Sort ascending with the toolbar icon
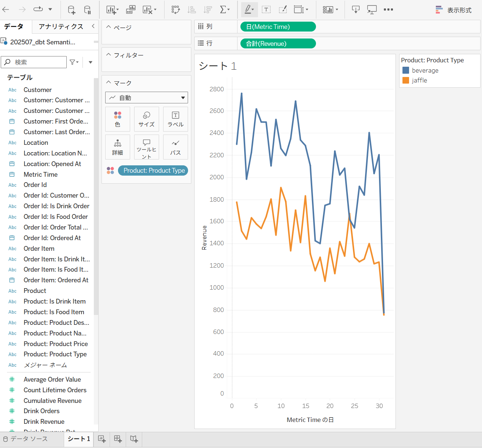 pos(191,10)
